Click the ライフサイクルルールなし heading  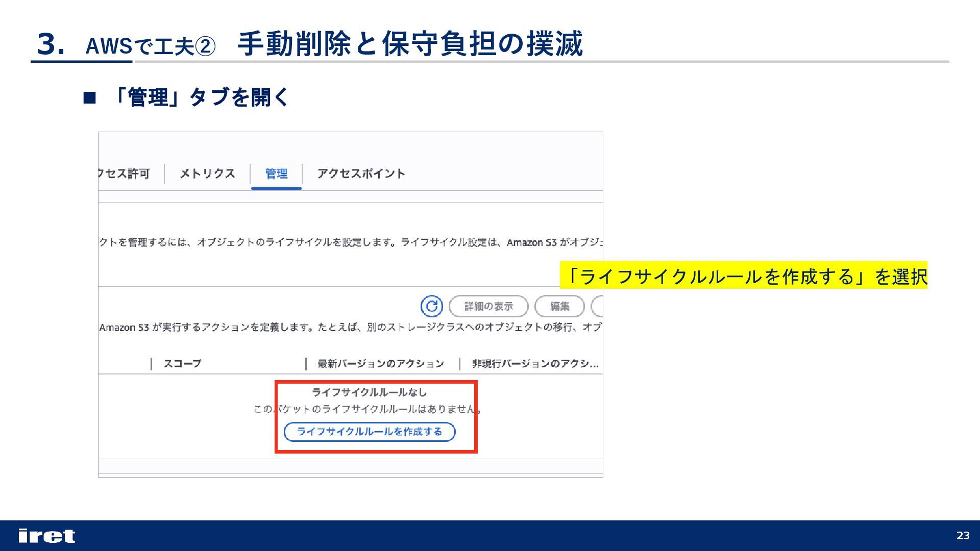pos(369,392)
